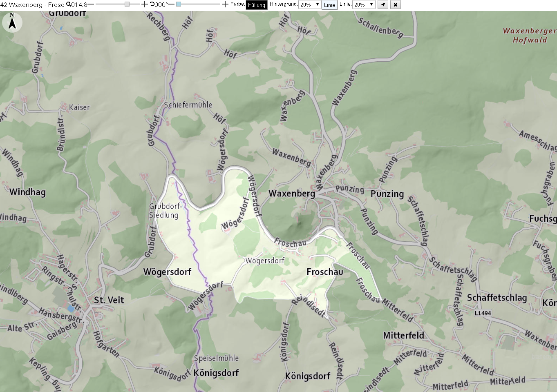Click the L1494 road shield
The height and width of the screenshot is (392, 557).
(483, 313)
